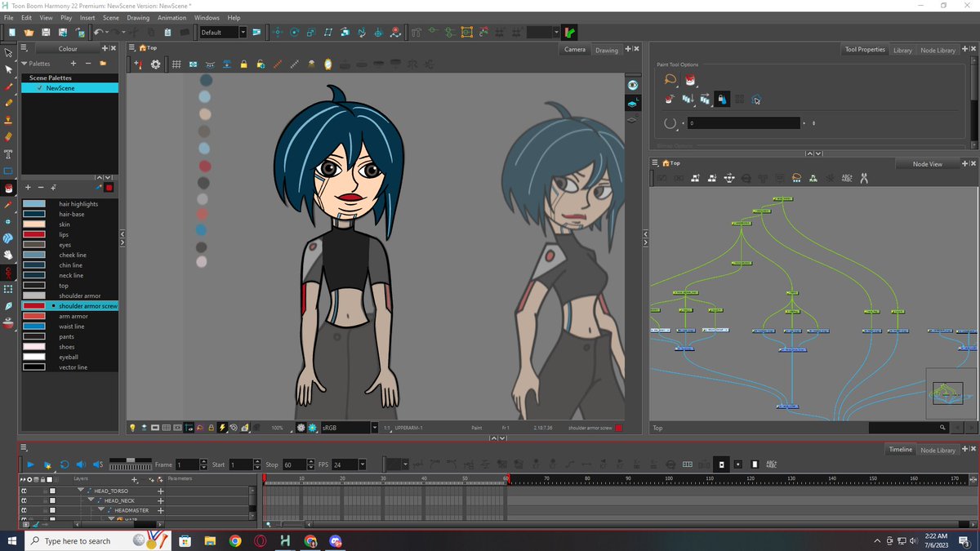Select the Transform tool in tools toolbar
The width and height of the screenshot is (980, 551).
(8, 52)
